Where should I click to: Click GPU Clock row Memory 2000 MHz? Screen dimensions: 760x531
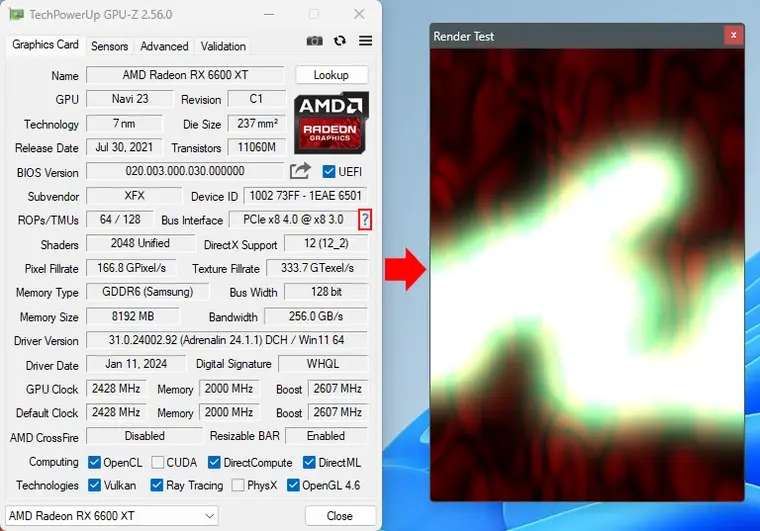pos(229,389)
